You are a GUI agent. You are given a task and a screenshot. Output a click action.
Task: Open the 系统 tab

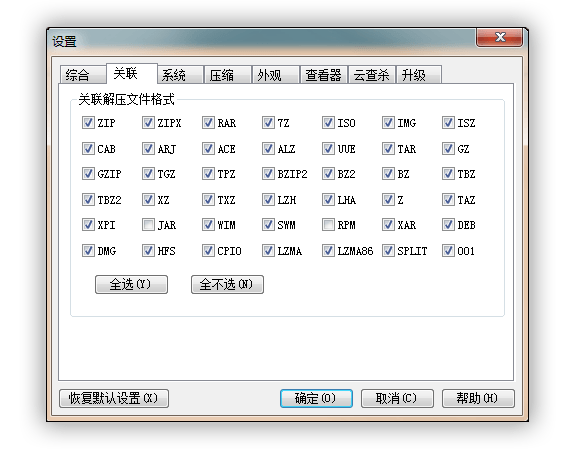tap(180, 75)
